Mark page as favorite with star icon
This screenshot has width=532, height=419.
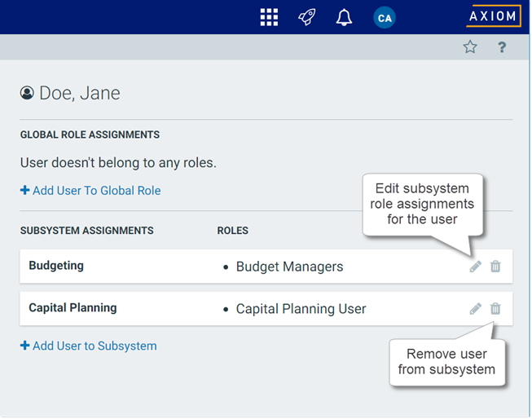[x=470, y=47]
